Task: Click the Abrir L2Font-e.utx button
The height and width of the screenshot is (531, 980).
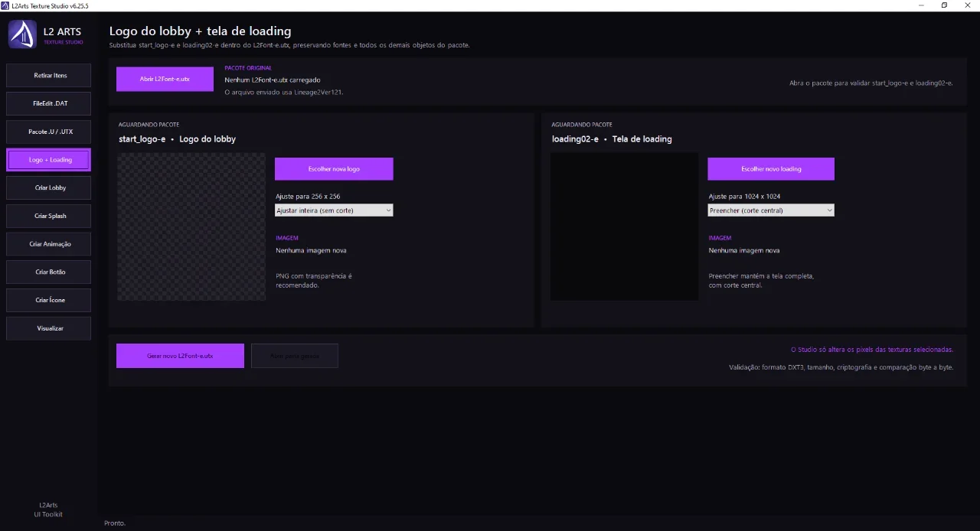Action: [165, 79]
